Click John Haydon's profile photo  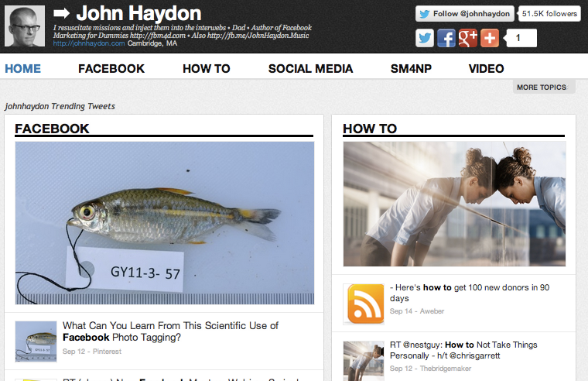click(x=26, y=26)
